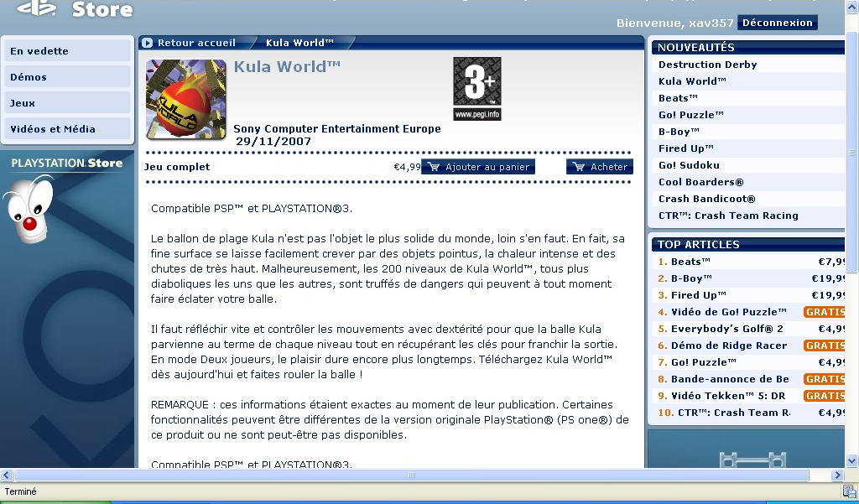Open Go! Sudoku in Nouveautés

coord(689,165)
